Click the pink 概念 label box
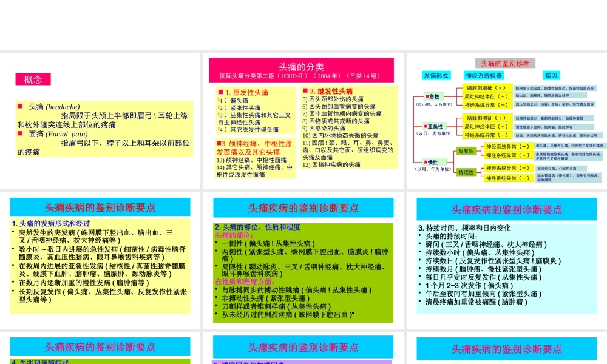 33,79
